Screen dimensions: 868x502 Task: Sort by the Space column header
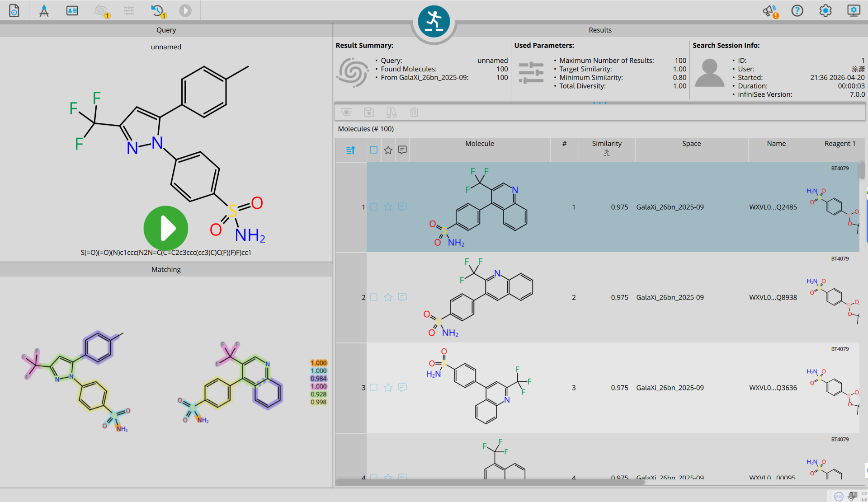(691, 144)
